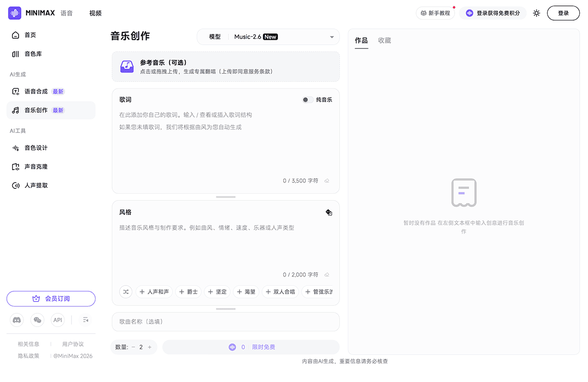Screen dimensions: 588x382
Task: Click the Discord icon in sidebar footer
Action: pos(17,320)
